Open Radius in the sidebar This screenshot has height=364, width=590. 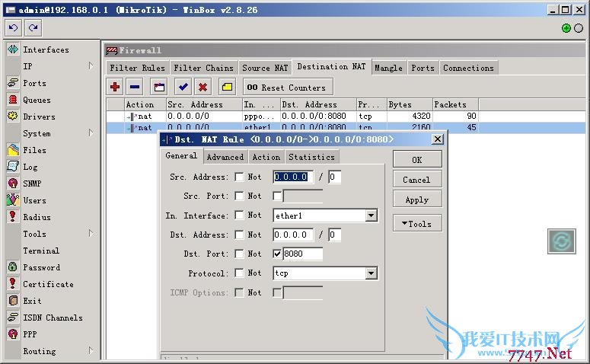coord(37,217)
